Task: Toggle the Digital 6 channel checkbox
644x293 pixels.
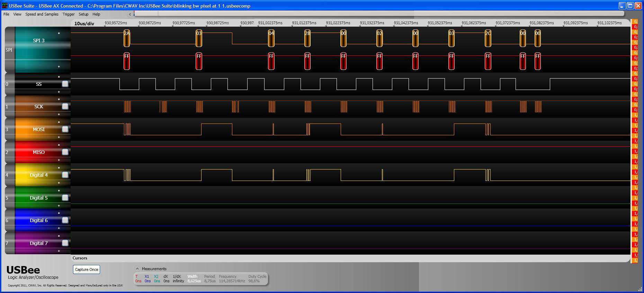Action: (x=65, y=220)
